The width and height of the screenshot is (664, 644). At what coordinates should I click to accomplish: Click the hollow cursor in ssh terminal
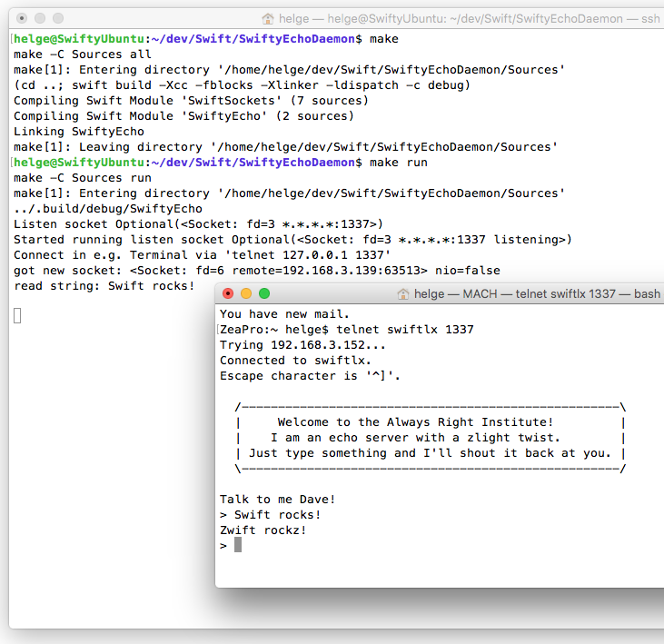pos(17,316)
